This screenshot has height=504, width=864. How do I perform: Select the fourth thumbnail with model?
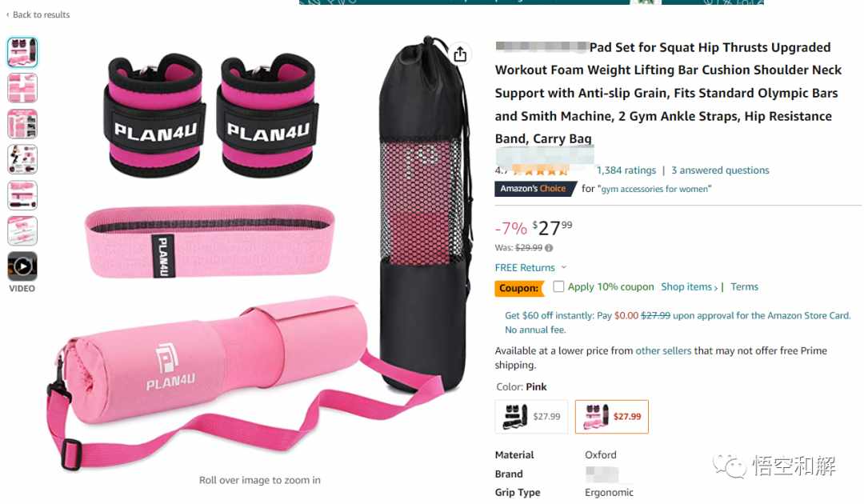click(22, 159)
